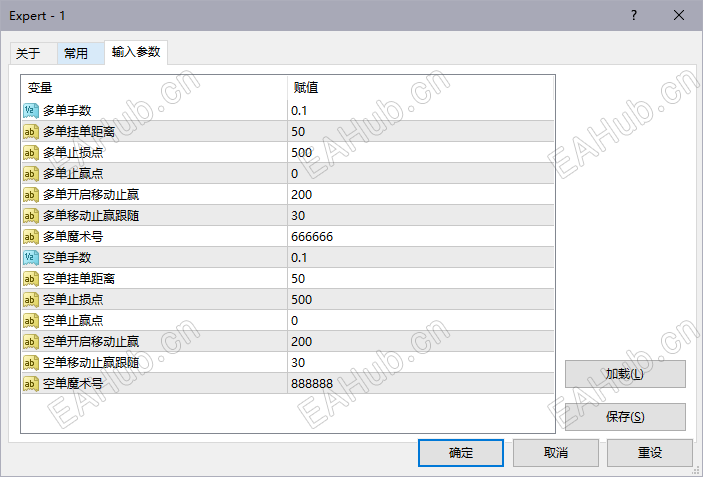Click the ab icon beside 多单止损点

pyautogui.click(x=31, y=153)
